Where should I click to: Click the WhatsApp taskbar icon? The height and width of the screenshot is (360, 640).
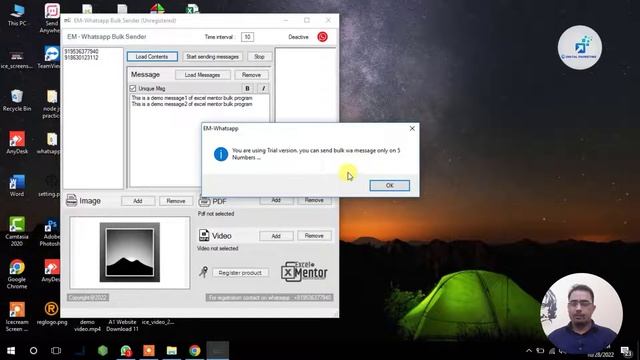(126, 351)
